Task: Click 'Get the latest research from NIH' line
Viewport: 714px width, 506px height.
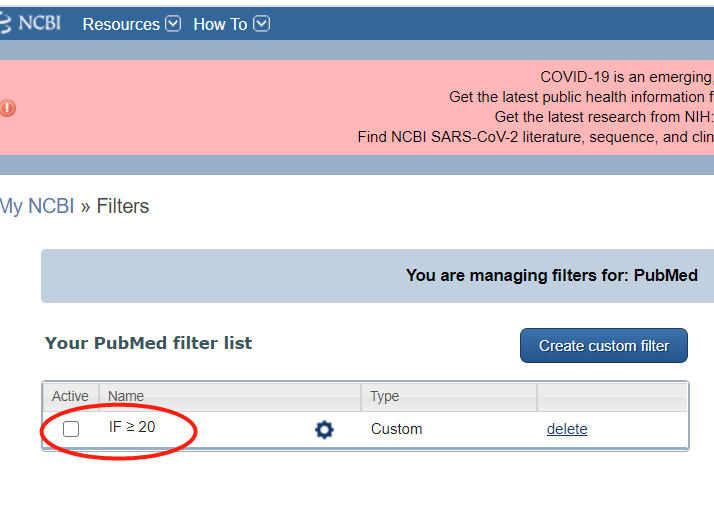Action: coord(604,117)
